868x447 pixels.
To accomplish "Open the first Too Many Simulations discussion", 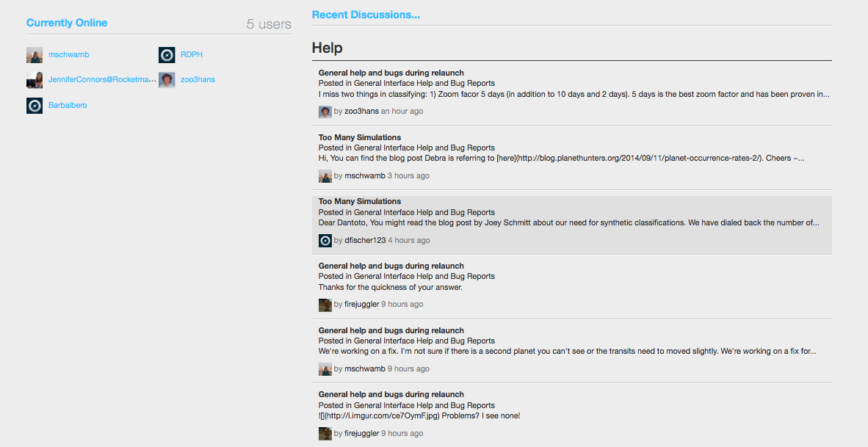I will (359, 137).
